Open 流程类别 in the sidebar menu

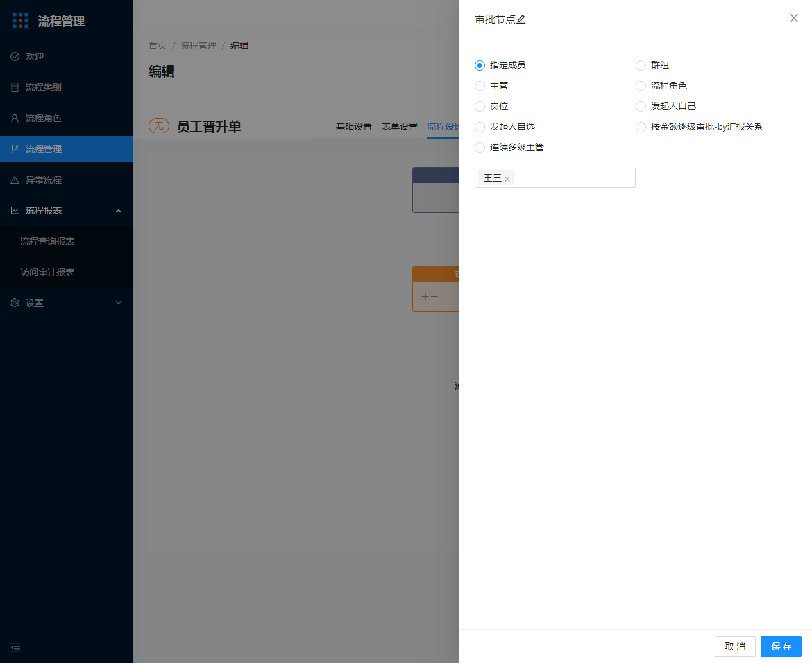pyautogui.click(x=67, y=87)
